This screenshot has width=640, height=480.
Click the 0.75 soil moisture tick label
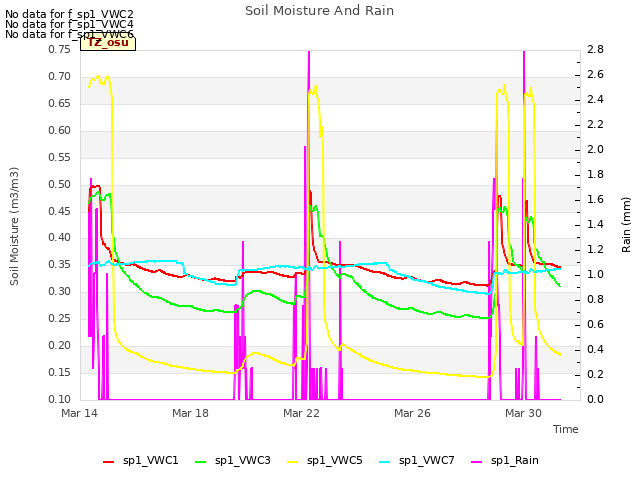pyautogui.click(x=60, y=49)
